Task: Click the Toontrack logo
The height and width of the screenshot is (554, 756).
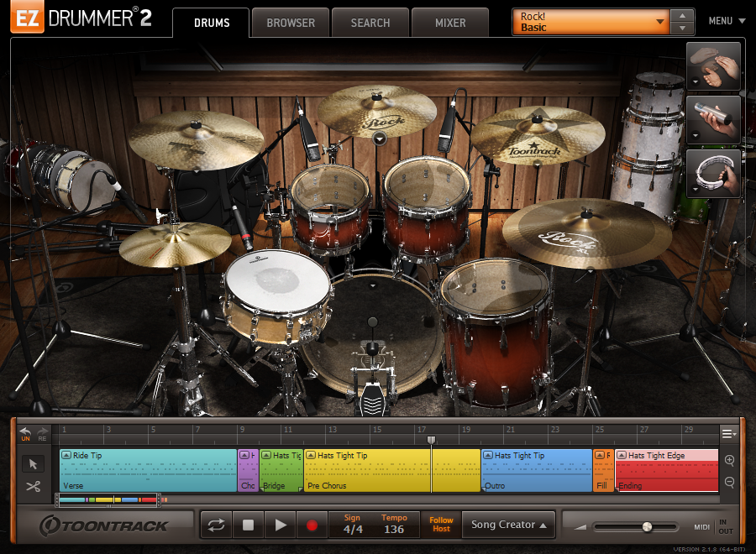Action: coord(103,525)
